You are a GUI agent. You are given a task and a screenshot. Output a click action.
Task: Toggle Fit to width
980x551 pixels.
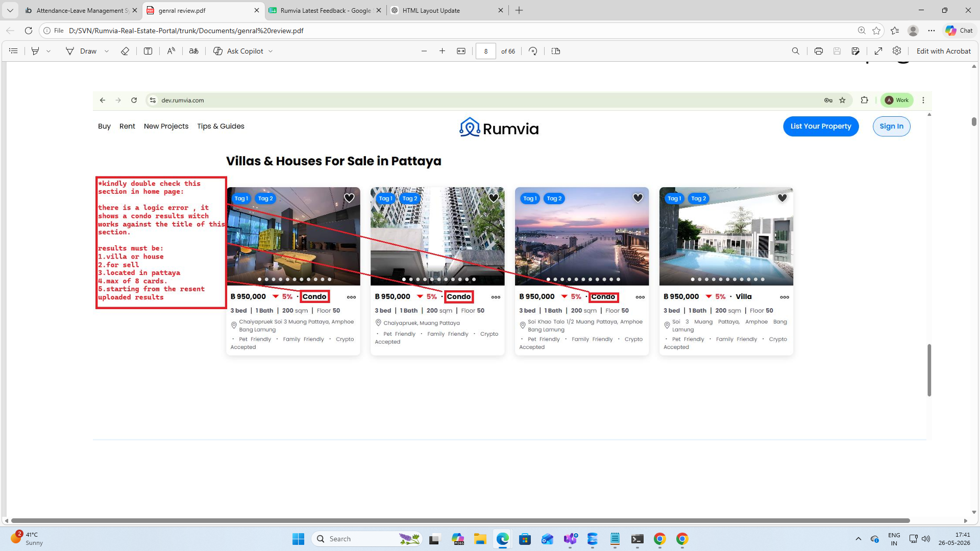pyautogui.click(x=461, y=51)
